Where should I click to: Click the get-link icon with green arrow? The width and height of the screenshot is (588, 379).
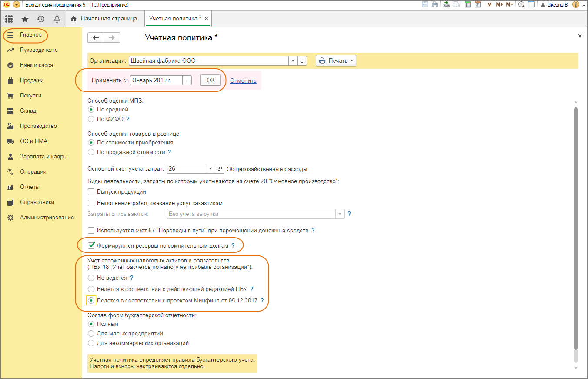pos(446,5)
